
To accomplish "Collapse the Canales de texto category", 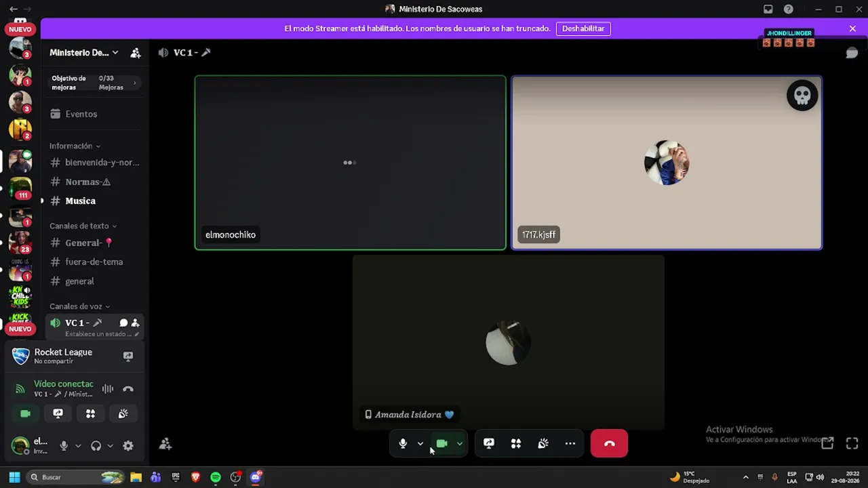I will [83, 226].
